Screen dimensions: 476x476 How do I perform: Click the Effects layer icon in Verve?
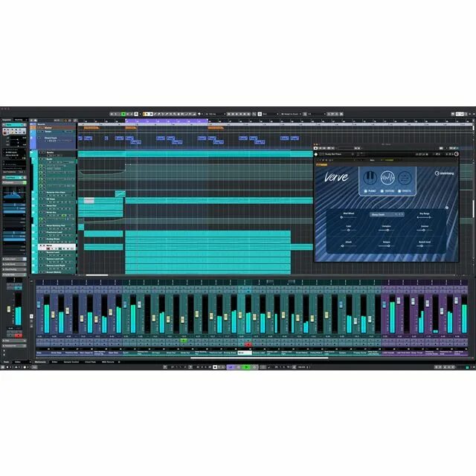pyautogui.click(x=405, y=178)
